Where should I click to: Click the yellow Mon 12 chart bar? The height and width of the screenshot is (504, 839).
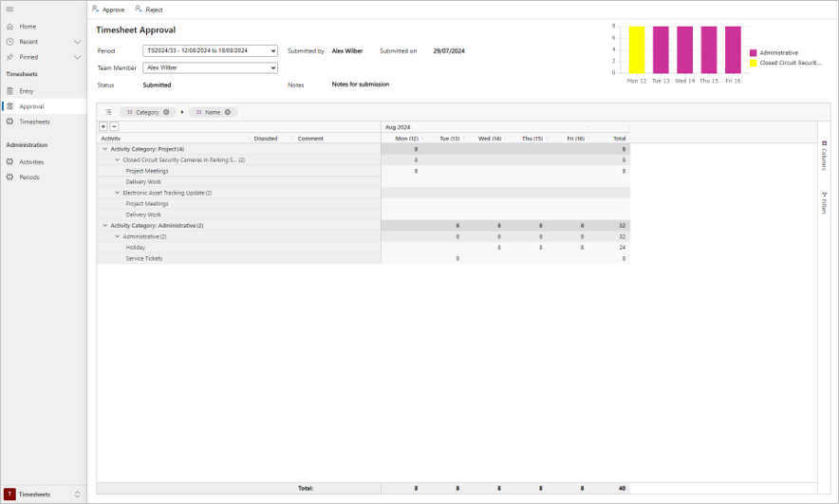pyautogui.click(x=637, y=49)
